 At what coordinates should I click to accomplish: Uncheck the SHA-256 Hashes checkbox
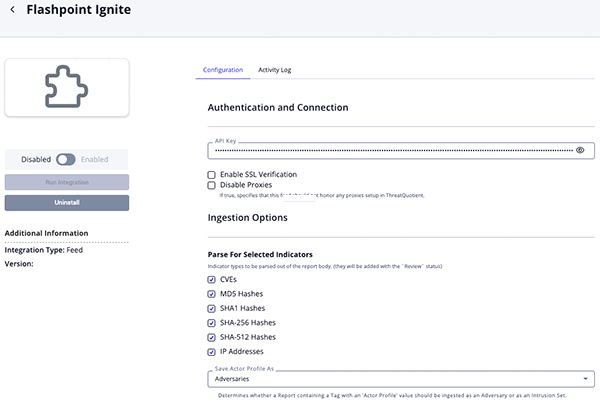[x=211, y=323]
